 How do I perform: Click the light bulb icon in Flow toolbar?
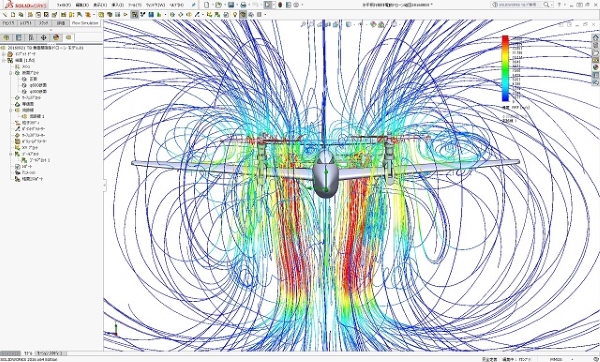click(235, 15)
